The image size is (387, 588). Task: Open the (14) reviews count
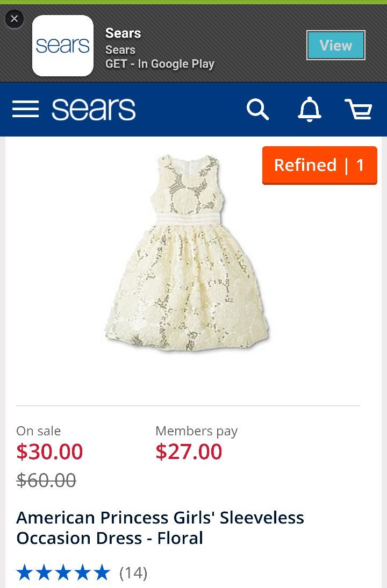133,573
